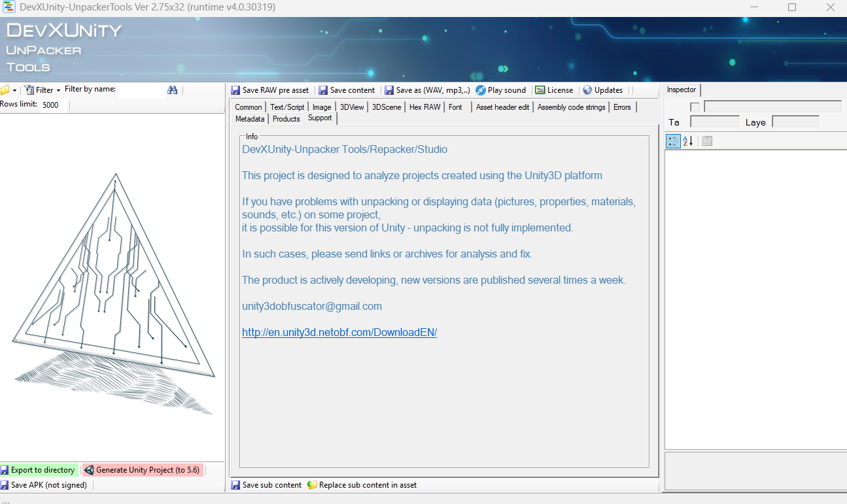The image size is (847, 504).
Task: Click the circuit triangle logo image
Action: click(x=113, y=294)
